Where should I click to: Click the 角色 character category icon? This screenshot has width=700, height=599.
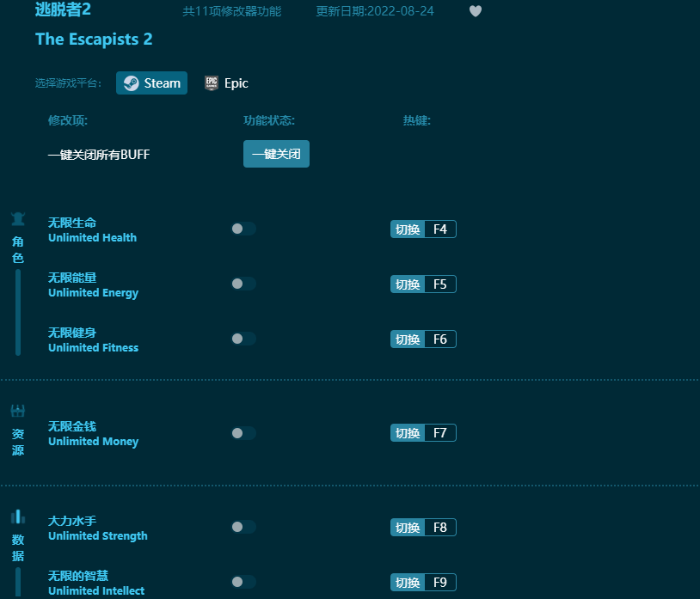[x=18, y=219]
